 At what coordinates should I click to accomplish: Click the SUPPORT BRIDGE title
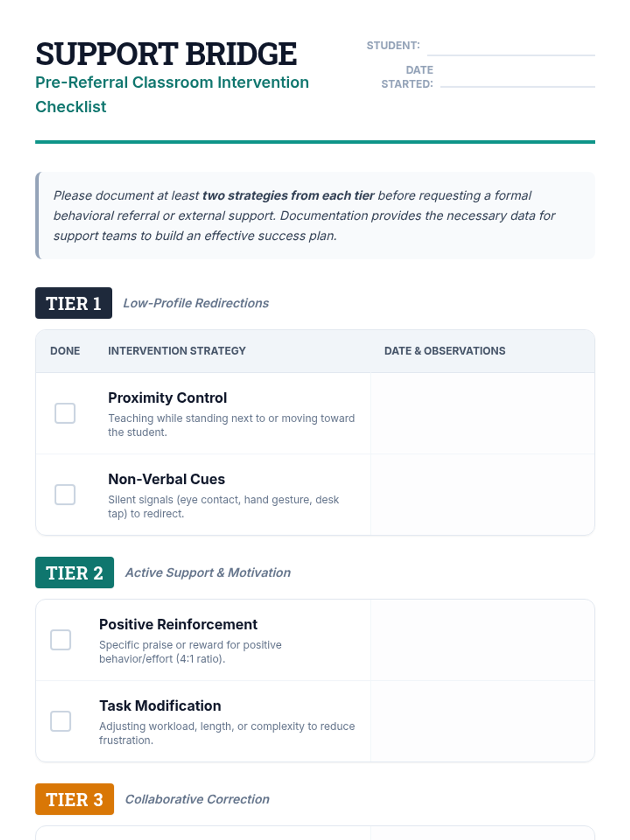pyautogui.click(x=166, y=54)
